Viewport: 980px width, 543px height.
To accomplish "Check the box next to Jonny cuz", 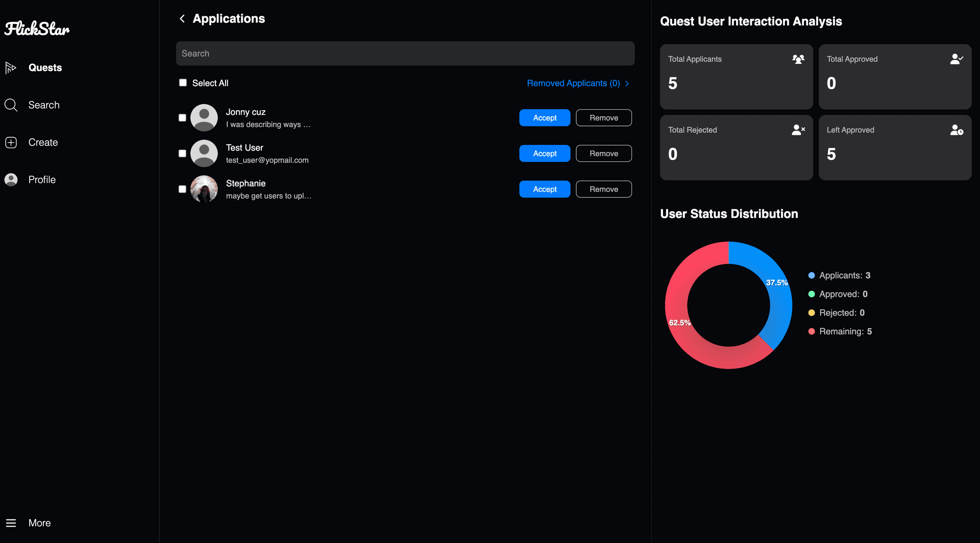I will (182, 118).
